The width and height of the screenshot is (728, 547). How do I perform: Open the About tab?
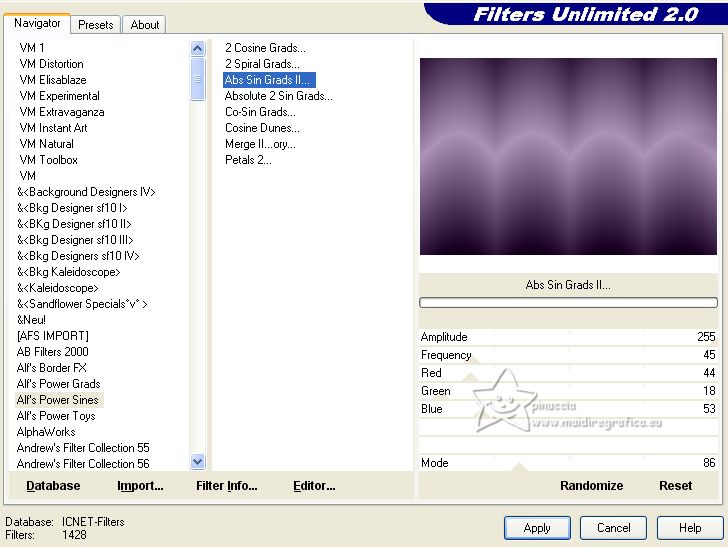[x=144, y=25]
